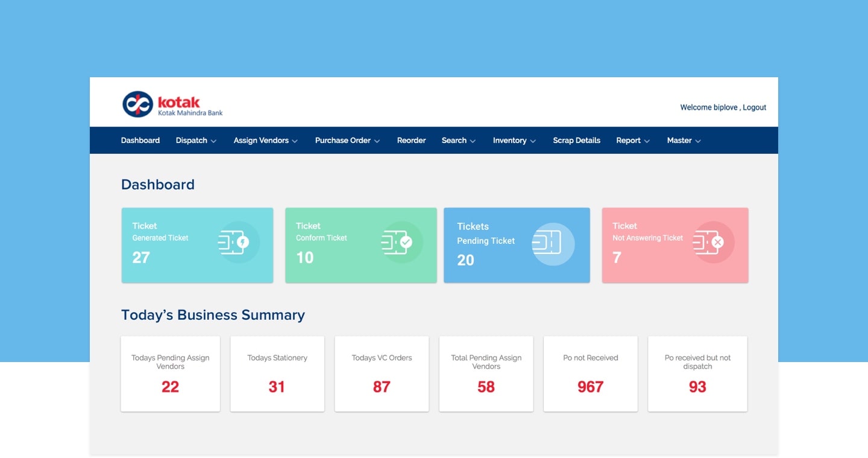
Task: Click the pending ticket count 20
Action: pos(465,260)
